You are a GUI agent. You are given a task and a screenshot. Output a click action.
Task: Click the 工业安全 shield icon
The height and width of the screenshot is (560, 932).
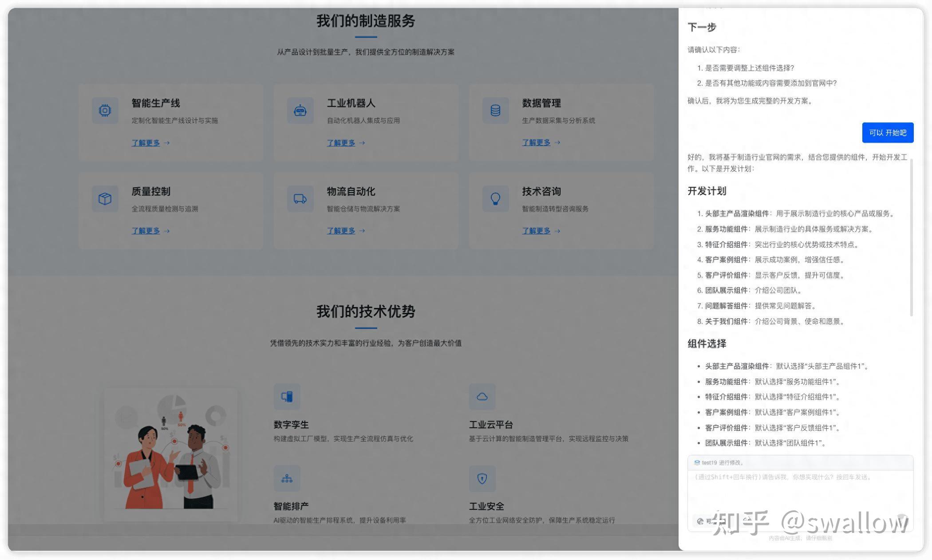coord(482,478)
